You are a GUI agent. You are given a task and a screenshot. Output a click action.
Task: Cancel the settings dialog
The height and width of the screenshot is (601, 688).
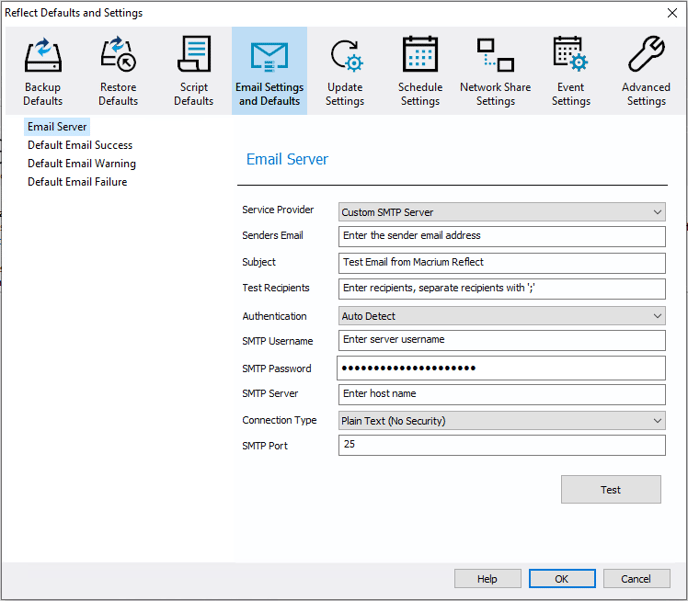(x=636, y=579)
